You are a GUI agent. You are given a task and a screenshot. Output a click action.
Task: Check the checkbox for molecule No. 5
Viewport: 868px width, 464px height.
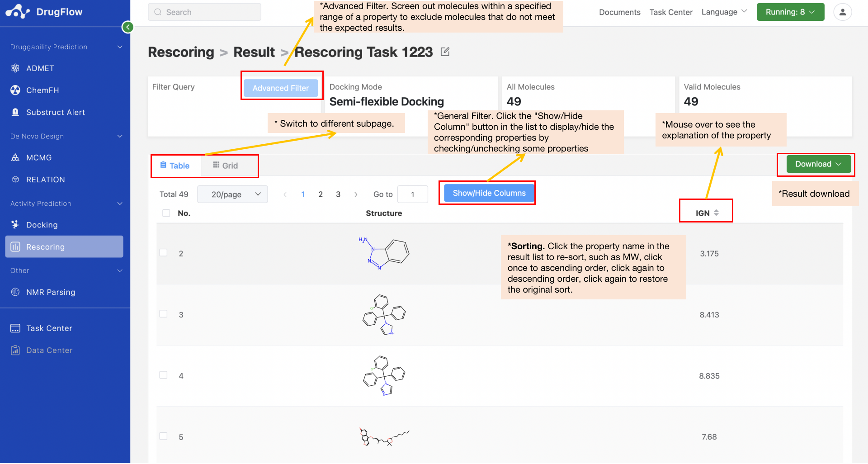(x=163, y=436)
